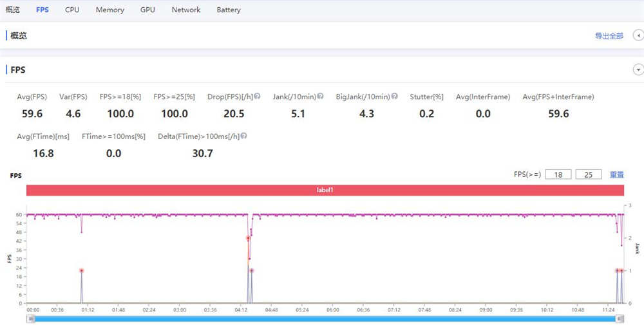Show help for Drop(FPS)[/h]
The image size is (644, 325).
pos(257,97)
